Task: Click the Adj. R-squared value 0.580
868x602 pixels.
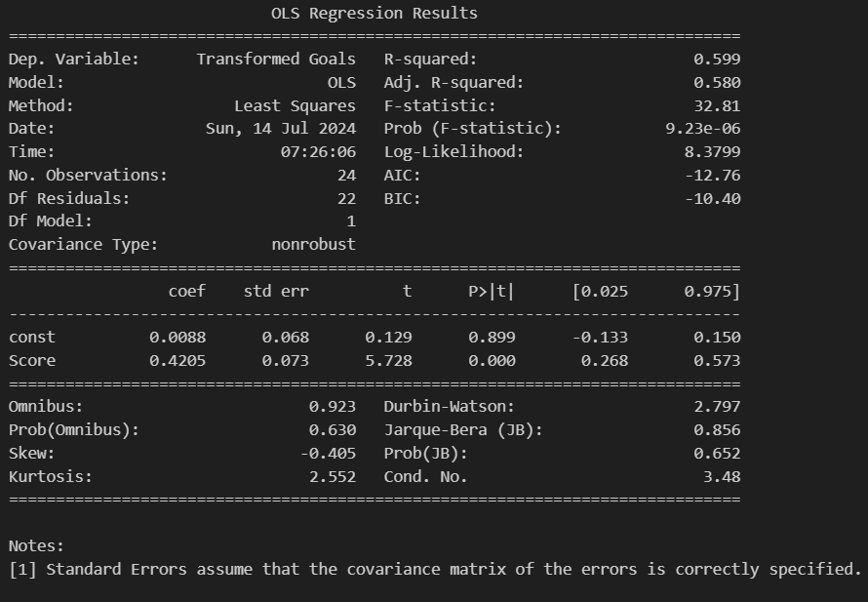Action: [717, 83]
